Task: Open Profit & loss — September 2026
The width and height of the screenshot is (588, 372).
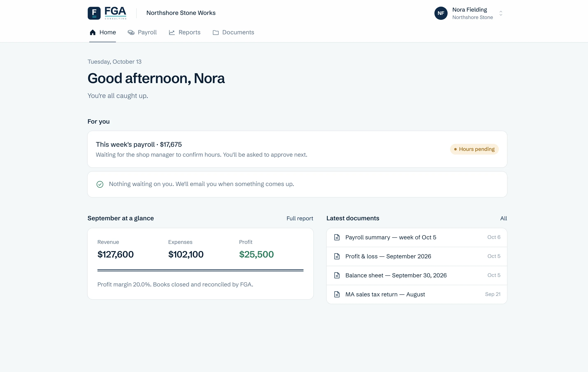Action: coord(417,256)
